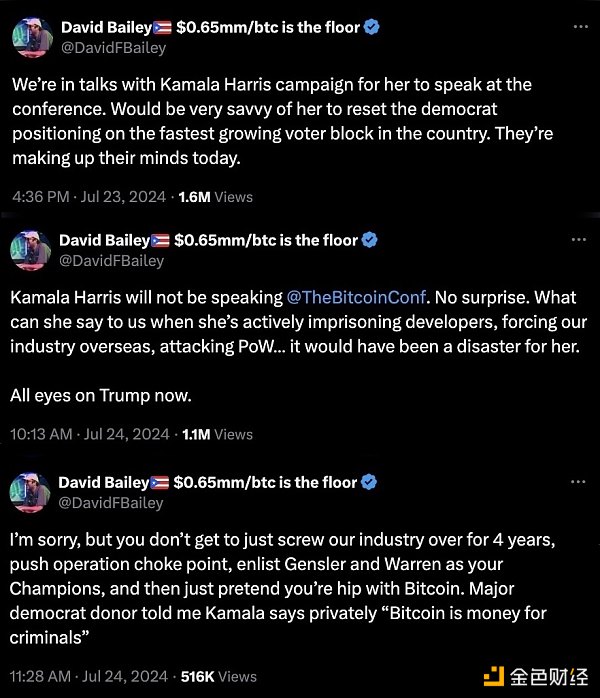Open the @DavidFBailey handle under the second tweet
Image resolution: width=600 pixels, height=698 pixels.
pyautogui.click(x=113, y=260)
